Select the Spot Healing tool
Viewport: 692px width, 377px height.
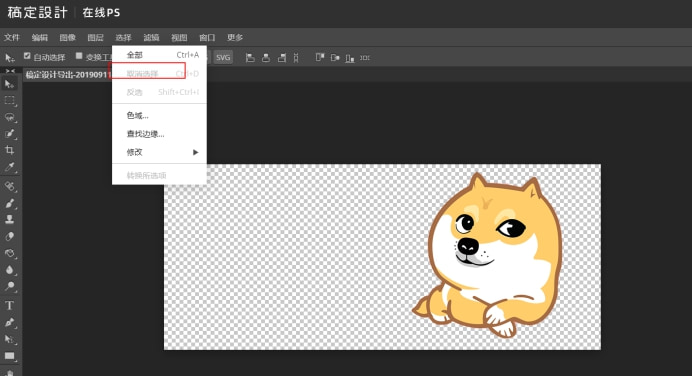pyautogui.click(x=9, y=186)
